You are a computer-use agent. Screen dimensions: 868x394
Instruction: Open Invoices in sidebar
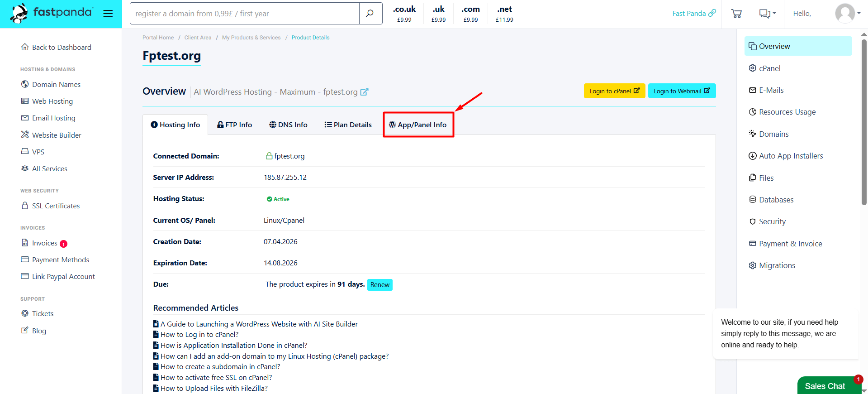[39, 243]
